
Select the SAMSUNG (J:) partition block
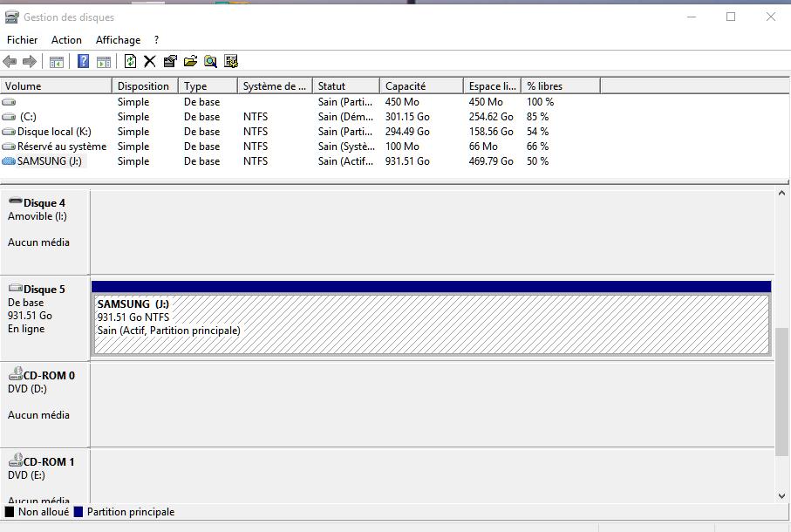431,324
